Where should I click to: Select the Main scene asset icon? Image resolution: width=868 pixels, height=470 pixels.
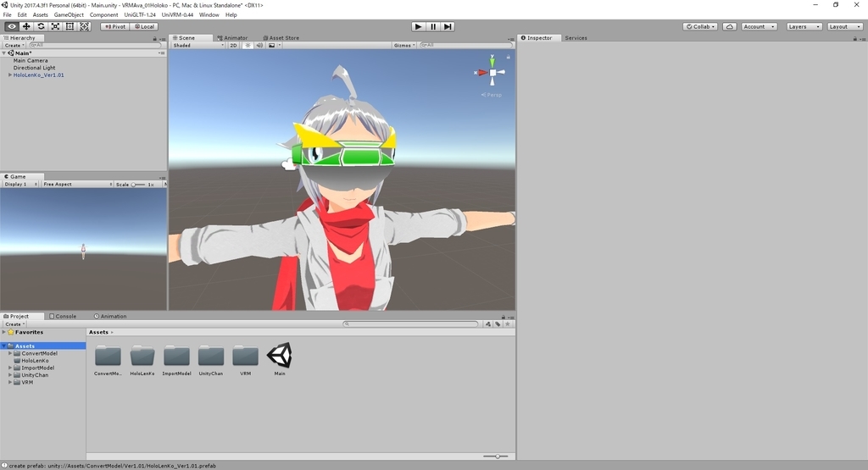[280, 356]
